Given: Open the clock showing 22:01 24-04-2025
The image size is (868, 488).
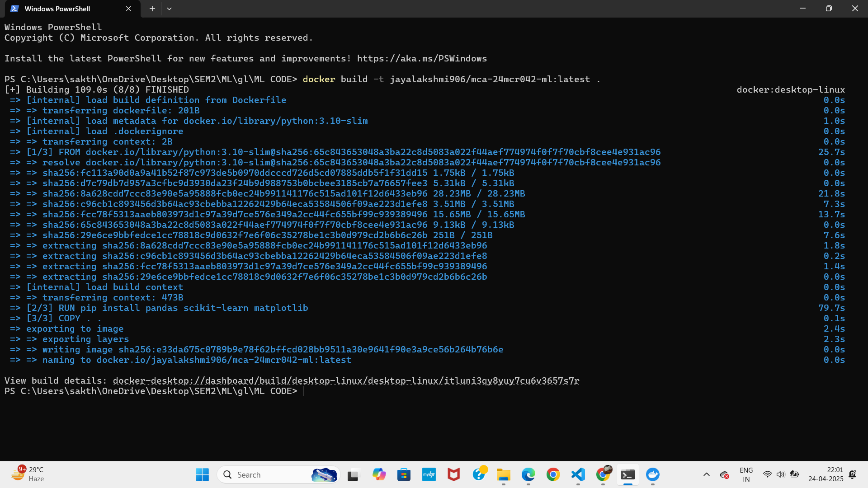Looking at the screenshot, I should tap(826, 474).
